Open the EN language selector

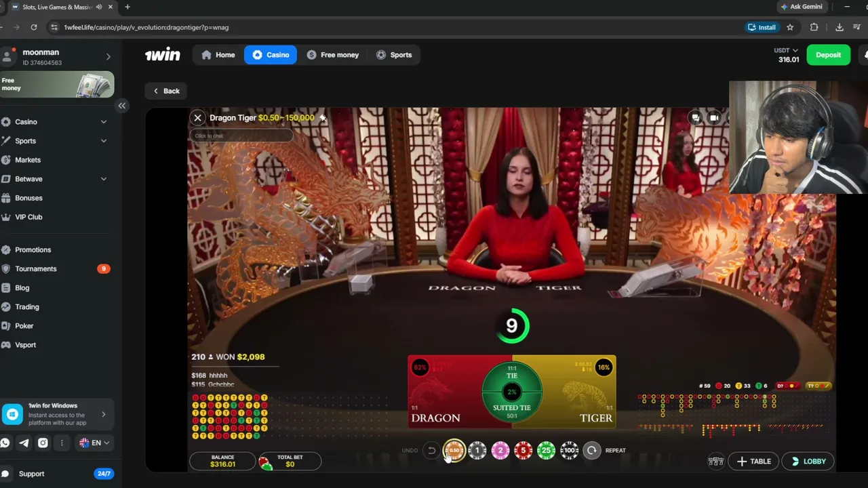point(94,443)
